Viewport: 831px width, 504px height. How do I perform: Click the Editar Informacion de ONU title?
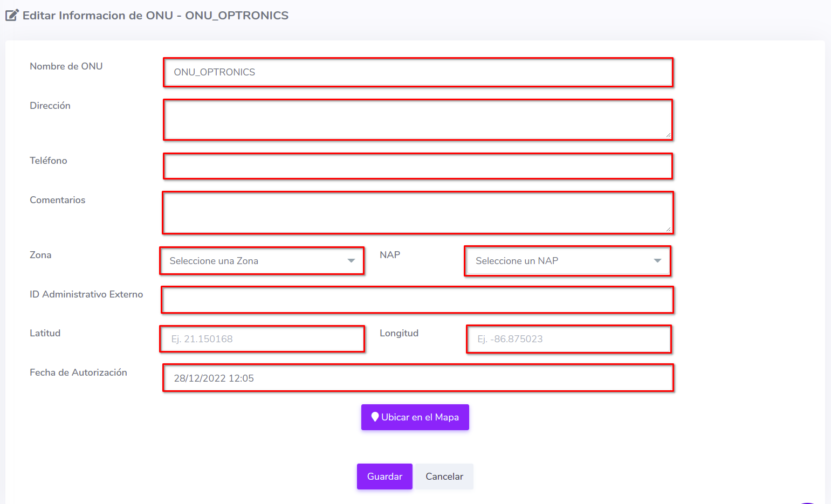pos(155,15)
